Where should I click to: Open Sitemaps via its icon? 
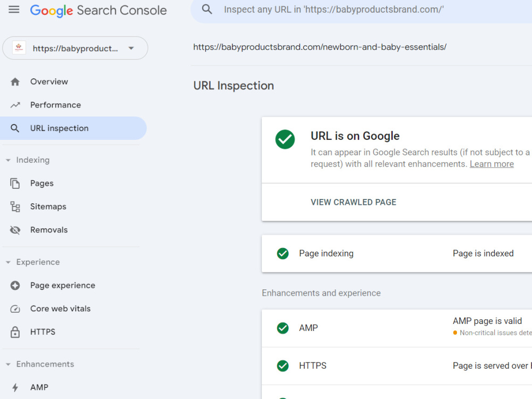coord(15,206)
